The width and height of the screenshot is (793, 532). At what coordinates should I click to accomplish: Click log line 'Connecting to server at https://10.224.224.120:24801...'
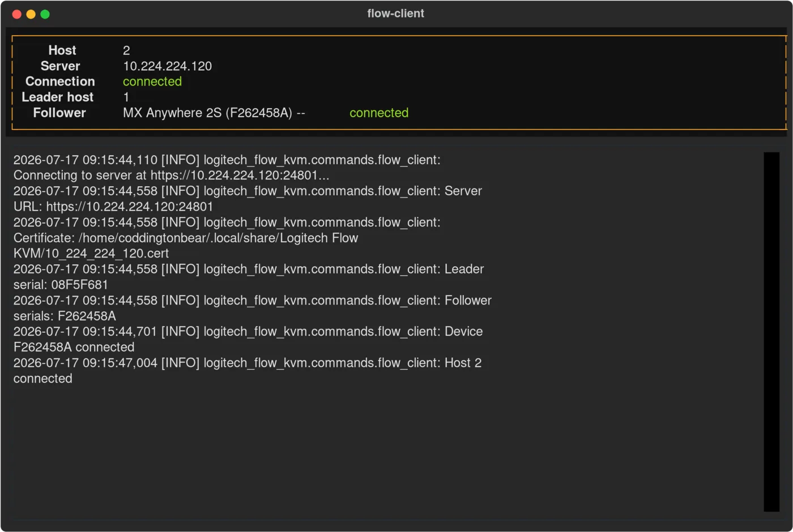[172, 175]
